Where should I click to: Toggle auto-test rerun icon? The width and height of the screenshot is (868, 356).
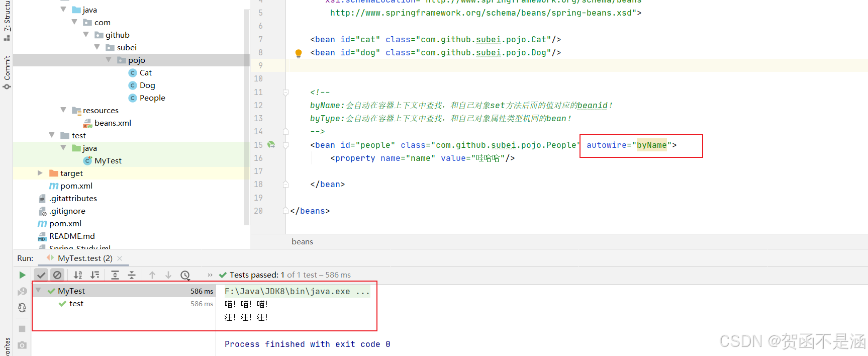[22, 308]
